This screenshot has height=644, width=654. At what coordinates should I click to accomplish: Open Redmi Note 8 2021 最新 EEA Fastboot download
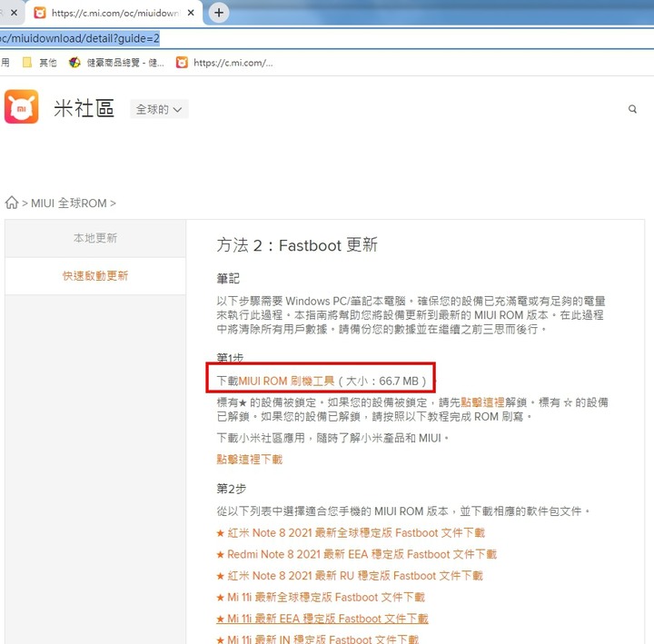pos(357,554)
